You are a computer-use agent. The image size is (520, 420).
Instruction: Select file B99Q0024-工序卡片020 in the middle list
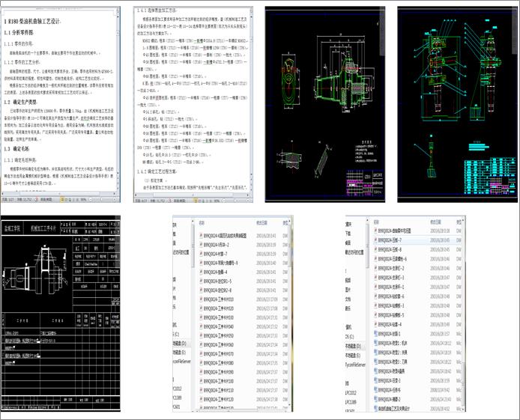coord(218,308)
